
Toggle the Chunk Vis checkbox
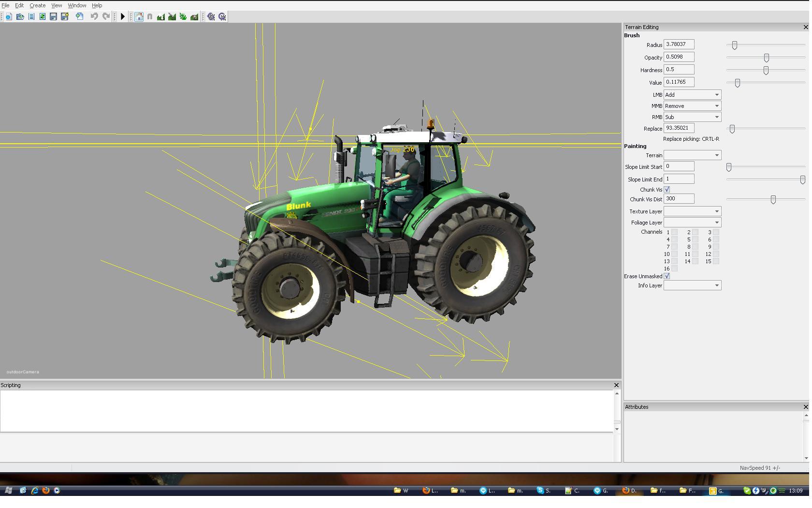click(667, 190)
